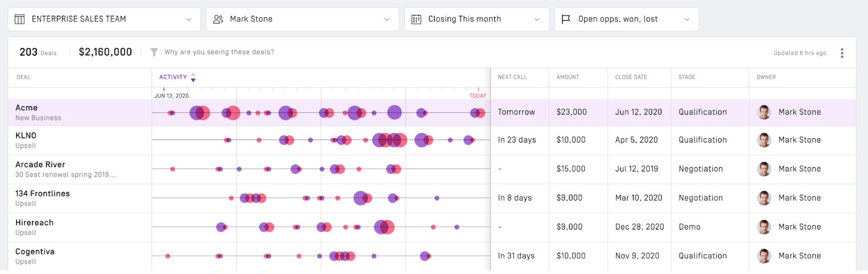Click 'In 31 days' next call cell

pyautogui.click(x=516, y=256)
